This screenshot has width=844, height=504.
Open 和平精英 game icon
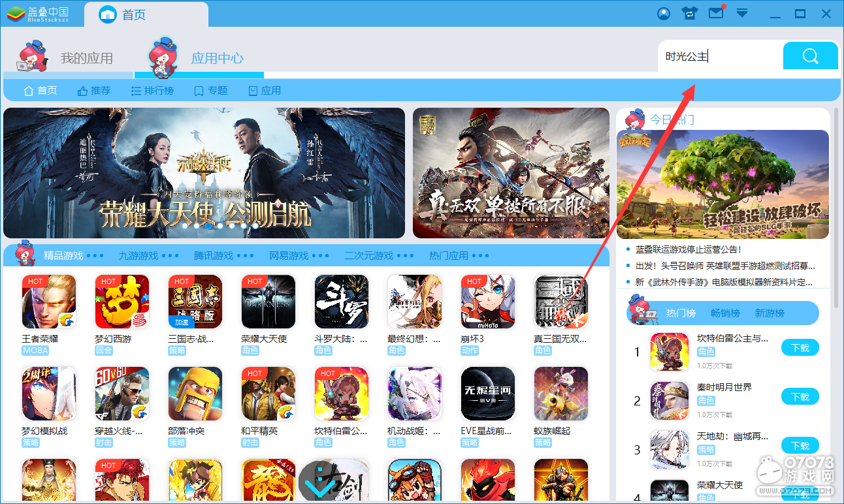point(268,393)
